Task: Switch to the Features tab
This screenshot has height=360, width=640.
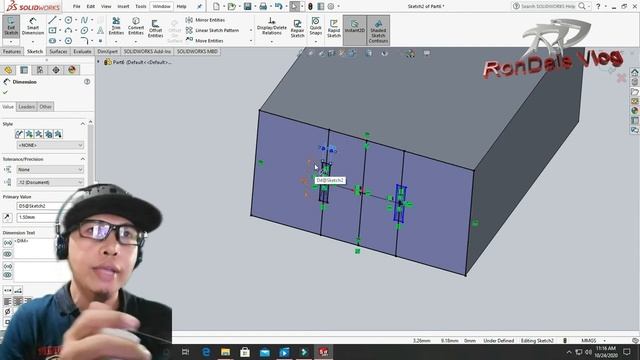Action: (12, 51)
